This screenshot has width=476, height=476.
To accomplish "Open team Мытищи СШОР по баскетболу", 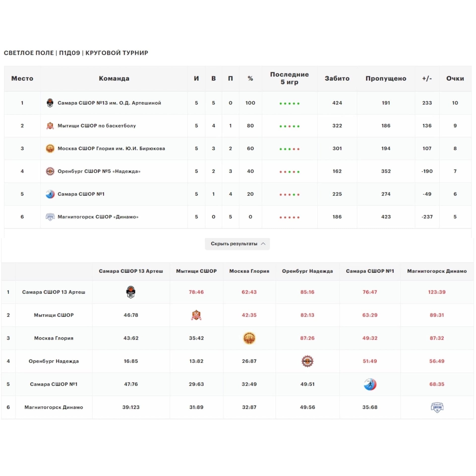I will click(97, 126).
